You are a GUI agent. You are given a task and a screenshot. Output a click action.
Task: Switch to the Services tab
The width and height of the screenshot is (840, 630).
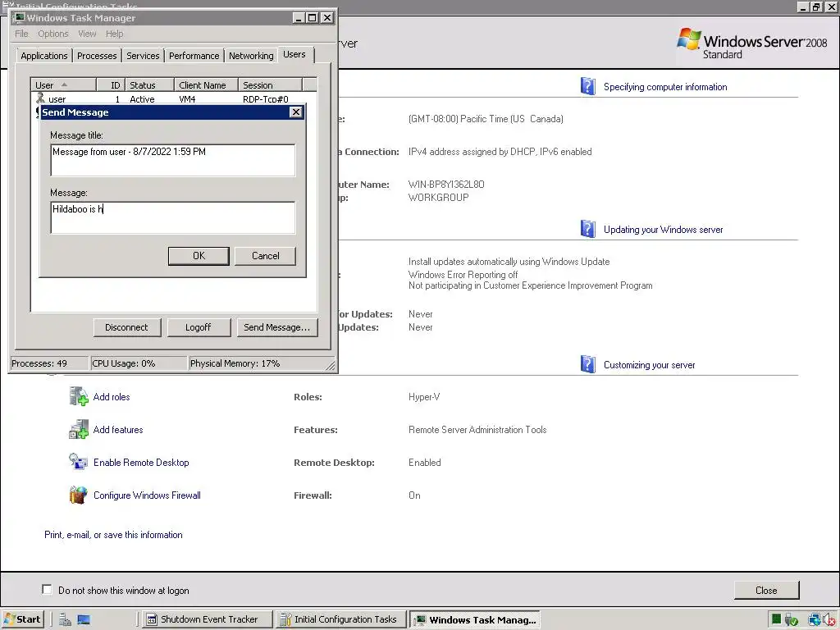(x=143, y=56)
